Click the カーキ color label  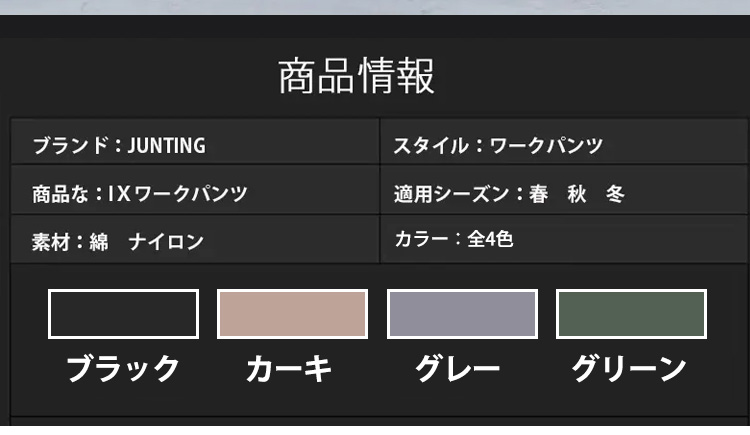tap(289, 369)
